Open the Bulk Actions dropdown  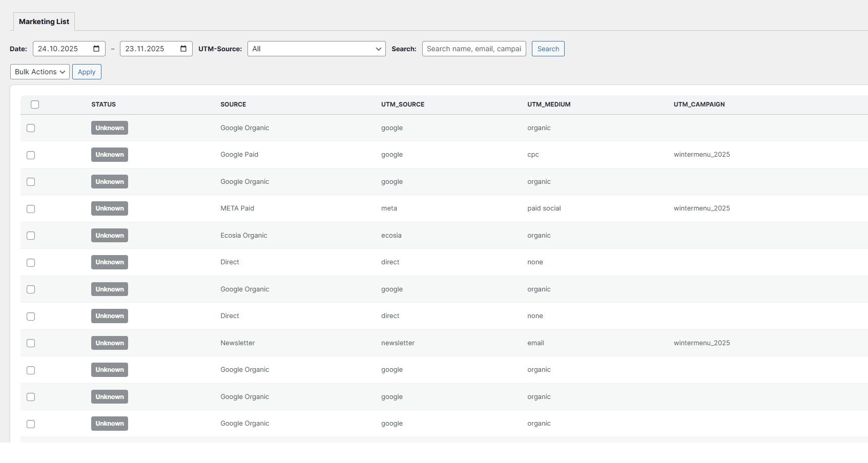(x=39, y=72)
